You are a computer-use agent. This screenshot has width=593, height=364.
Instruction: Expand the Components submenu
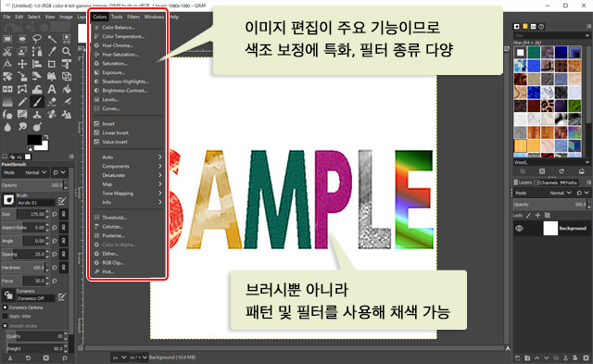tap(128, 166)
